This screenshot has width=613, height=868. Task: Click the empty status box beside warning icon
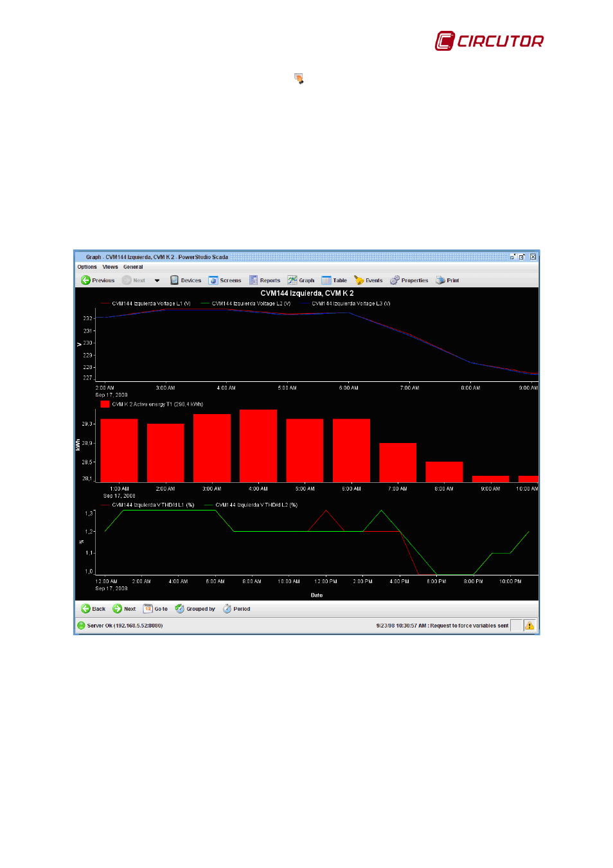(517, 626)
